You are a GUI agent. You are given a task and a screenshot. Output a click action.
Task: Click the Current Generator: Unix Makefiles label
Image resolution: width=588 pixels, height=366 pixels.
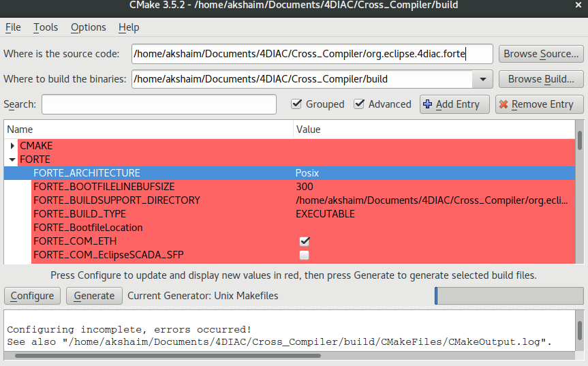[x=203, y=296]
